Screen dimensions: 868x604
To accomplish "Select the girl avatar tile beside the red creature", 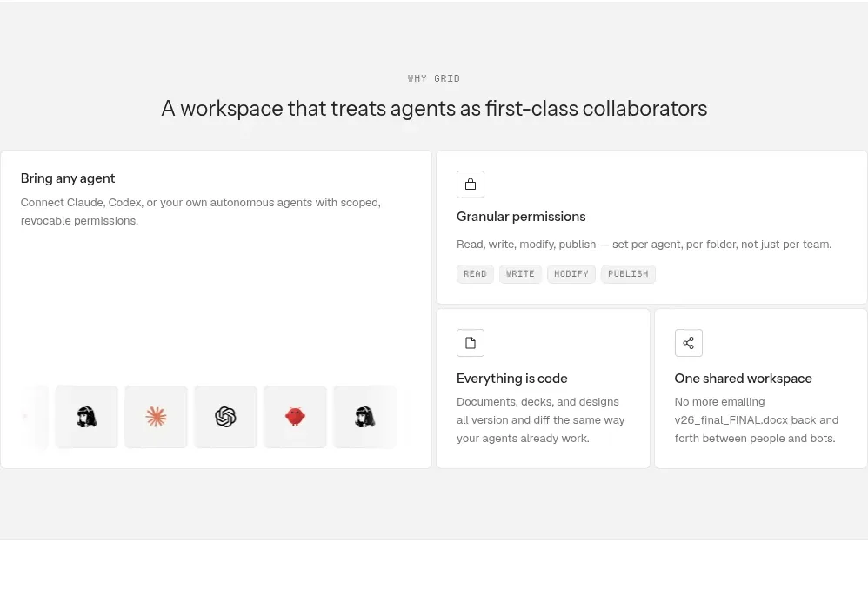I will (364, 417).
